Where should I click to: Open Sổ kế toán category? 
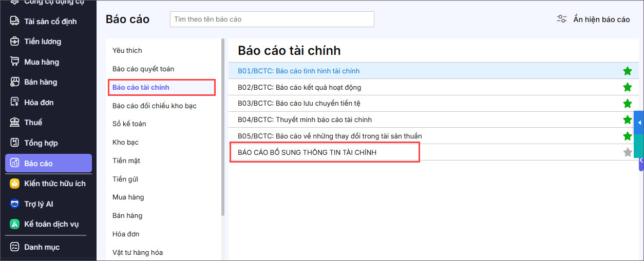pyautogui.click(x=129, y=124)
